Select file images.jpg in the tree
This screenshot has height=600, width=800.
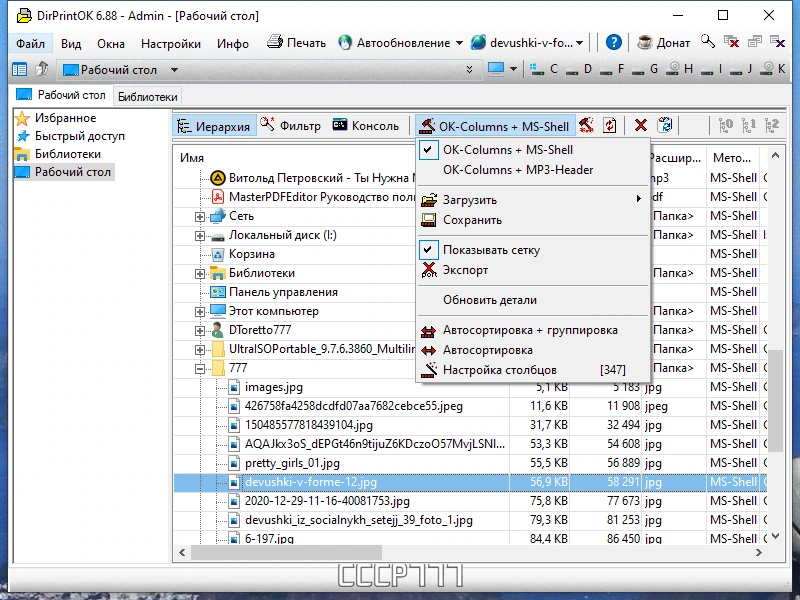[273, 387]
